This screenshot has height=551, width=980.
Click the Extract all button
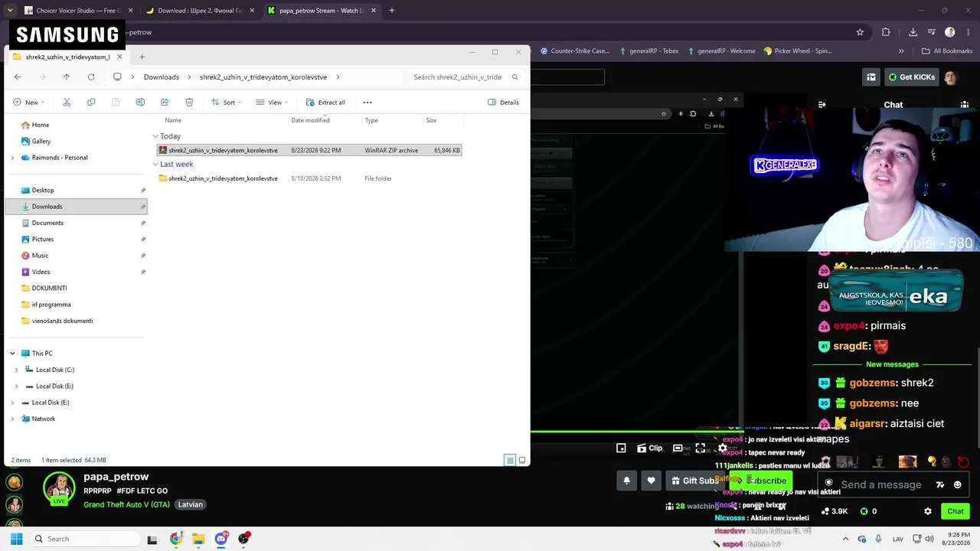click(325, 102)
